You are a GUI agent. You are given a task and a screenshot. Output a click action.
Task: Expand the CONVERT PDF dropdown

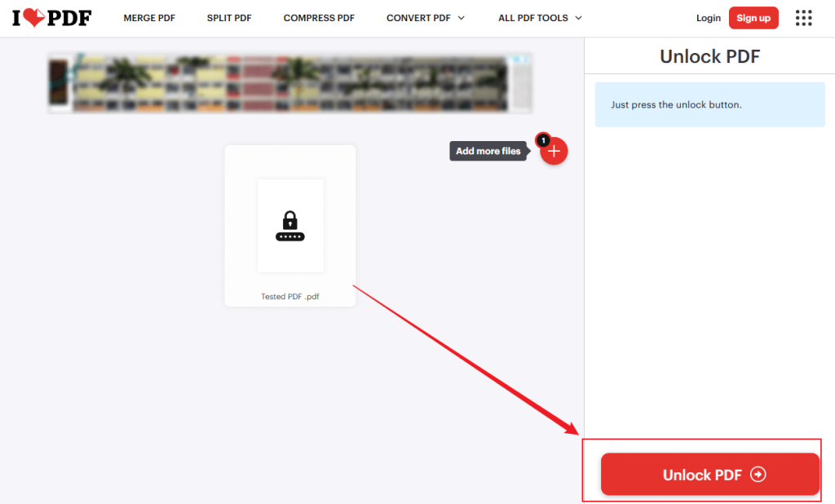coord(419,17)
